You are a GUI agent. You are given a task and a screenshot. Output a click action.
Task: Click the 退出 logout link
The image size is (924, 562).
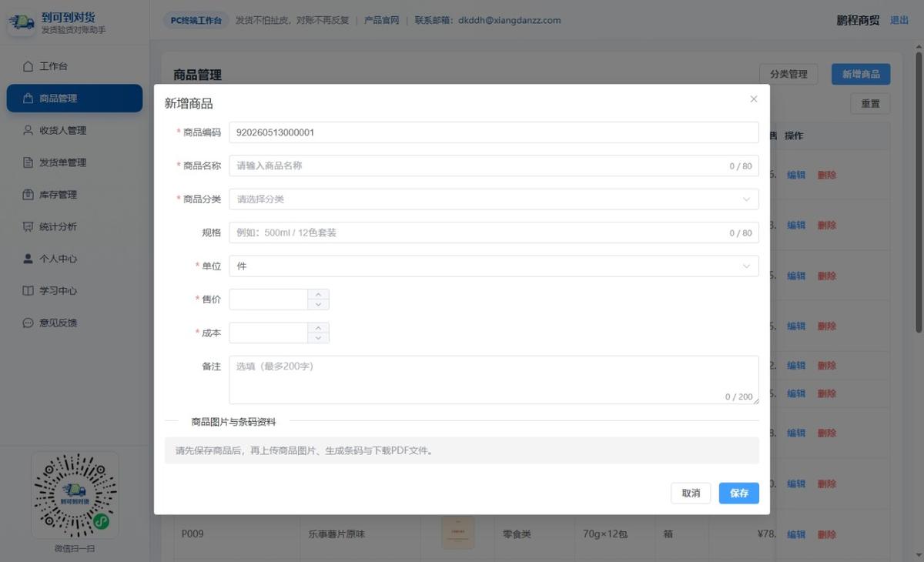[x=899, y=21]
